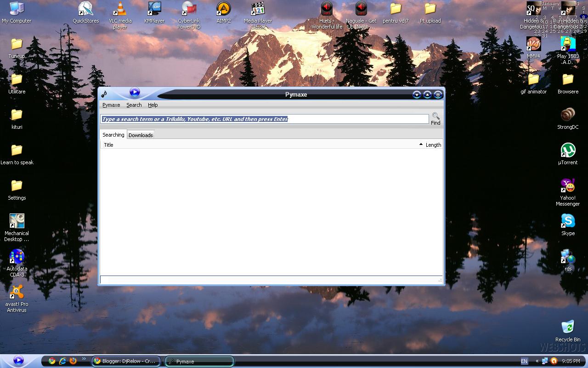Select the kituri folder icon
Screen dimensions: 588x368
[x=17, y=119]
